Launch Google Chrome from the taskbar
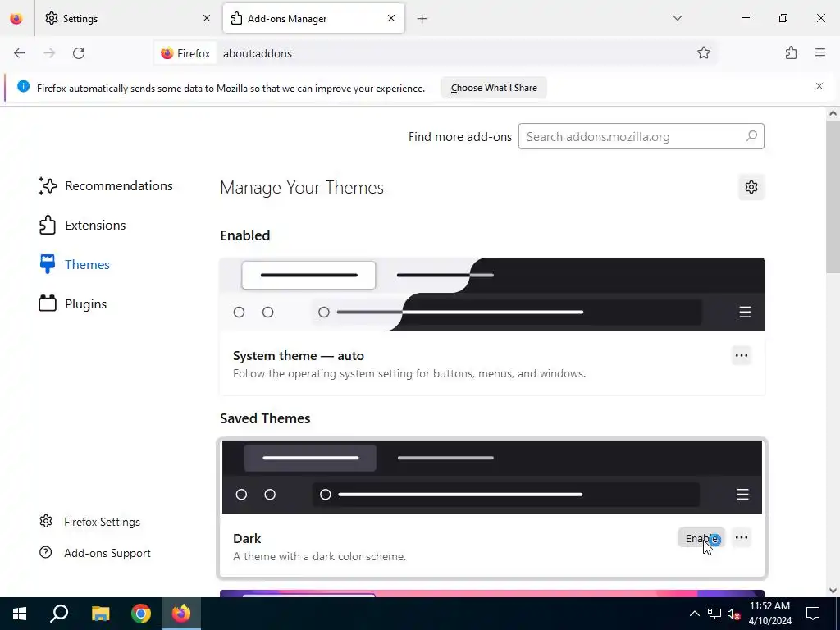Image resolution: width=840 pixels, height=630 pixels. [141, 614]
